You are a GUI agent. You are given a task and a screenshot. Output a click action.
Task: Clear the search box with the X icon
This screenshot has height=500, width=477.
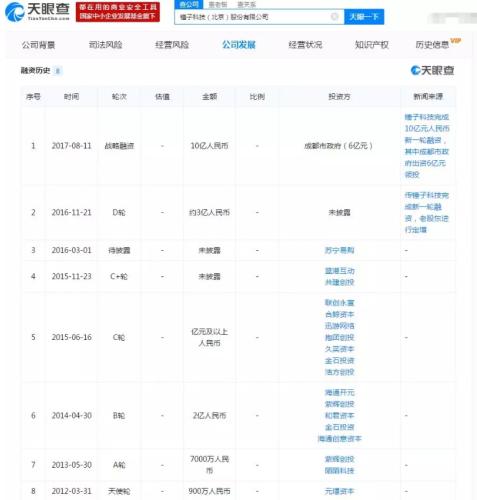point(334,16)
